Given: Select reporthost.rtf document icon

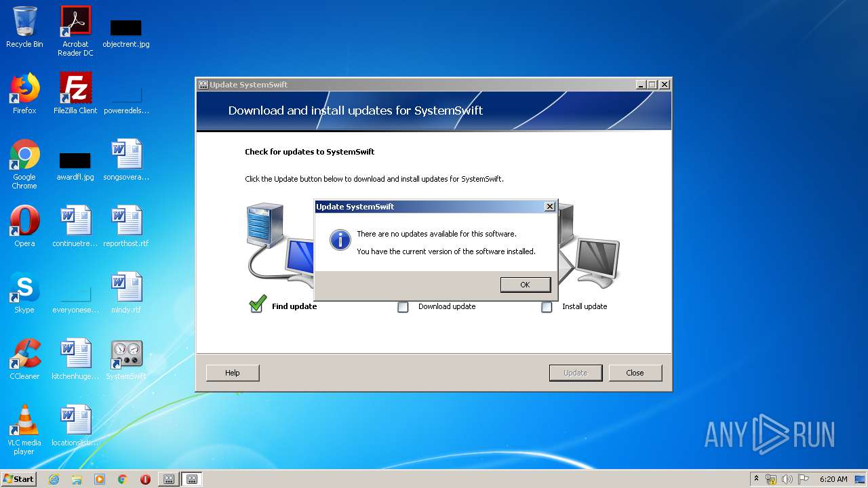Looking at the screenshot, I should coord(126,226).
